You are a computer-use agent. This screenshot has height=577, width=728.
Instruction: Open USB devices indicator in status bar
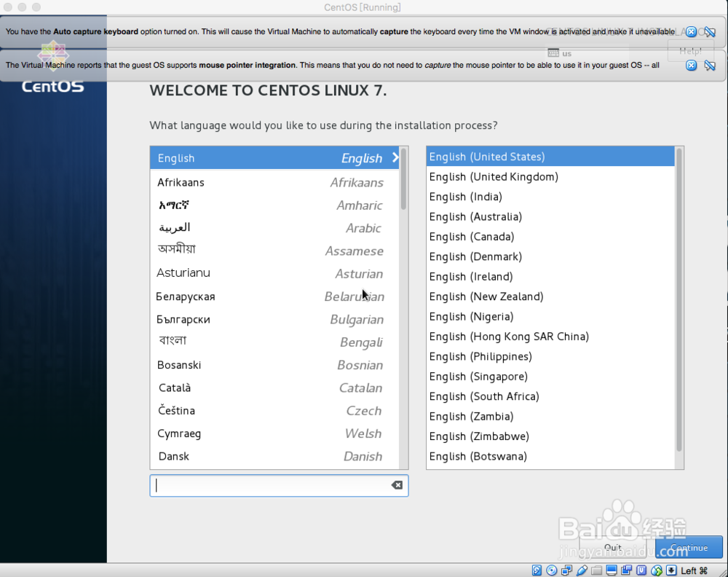coord(582,570)
